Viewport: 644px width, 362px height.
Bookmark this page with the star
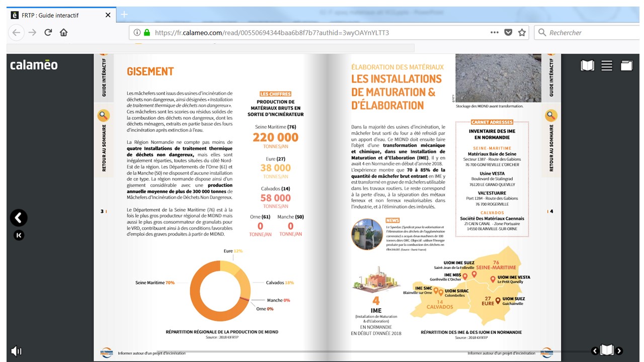point(522,33)
